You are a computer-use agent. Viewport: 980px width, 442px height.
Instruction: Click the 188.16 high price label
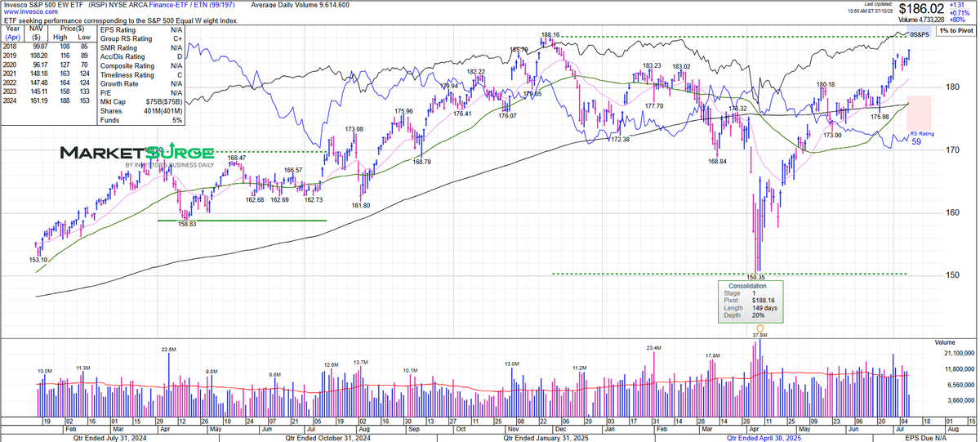[x=549, y=34]
